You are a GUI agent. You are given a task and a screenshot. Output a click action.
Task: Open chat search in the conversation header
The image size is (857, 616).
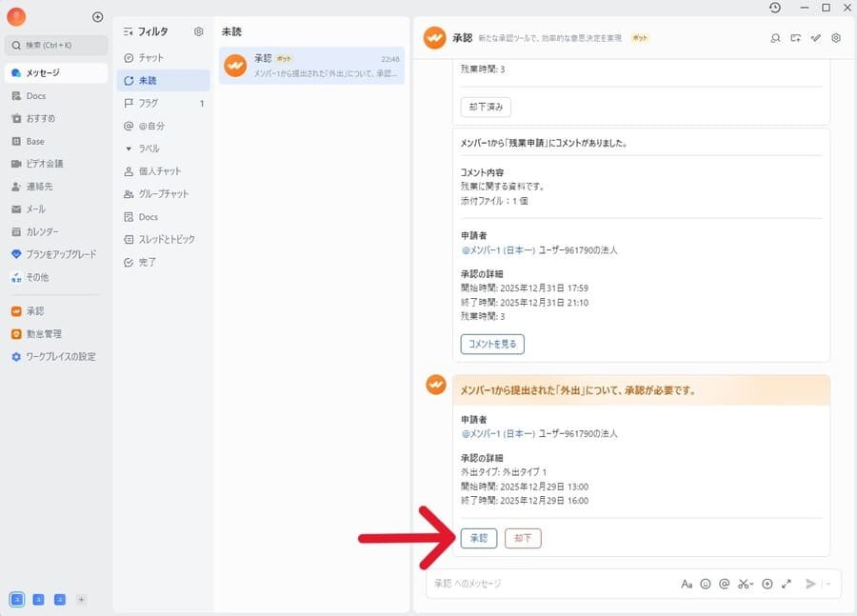(776, 38)
